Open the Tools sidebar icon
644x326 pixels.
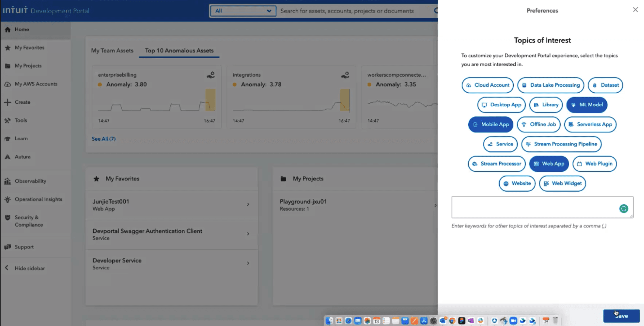click(7, 120)
